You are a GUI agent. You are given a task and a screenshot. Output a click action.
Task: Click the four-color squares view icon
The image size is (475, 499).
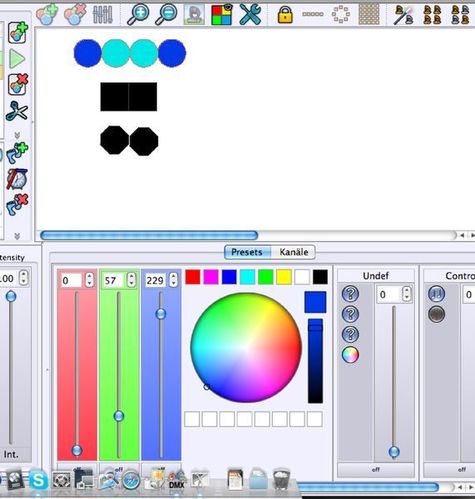pyautogui.click(x=222, y=14)
